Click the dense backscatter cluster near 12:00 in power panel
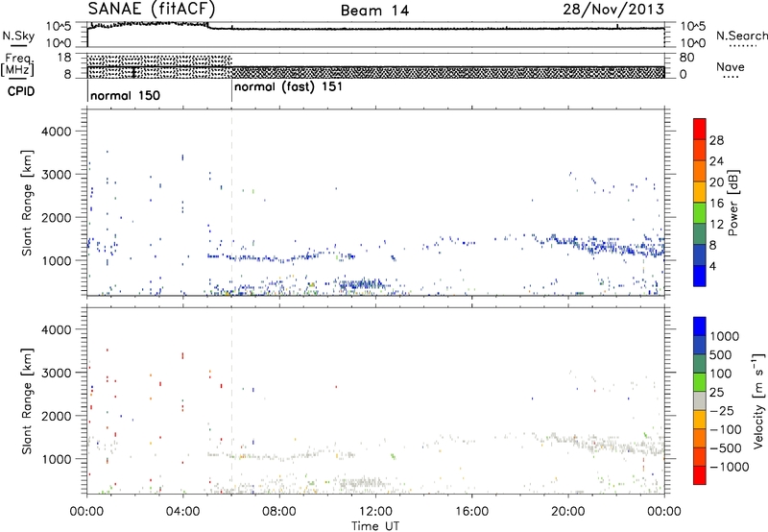This screenshot has height=532, width=768. tap(361, 284)
